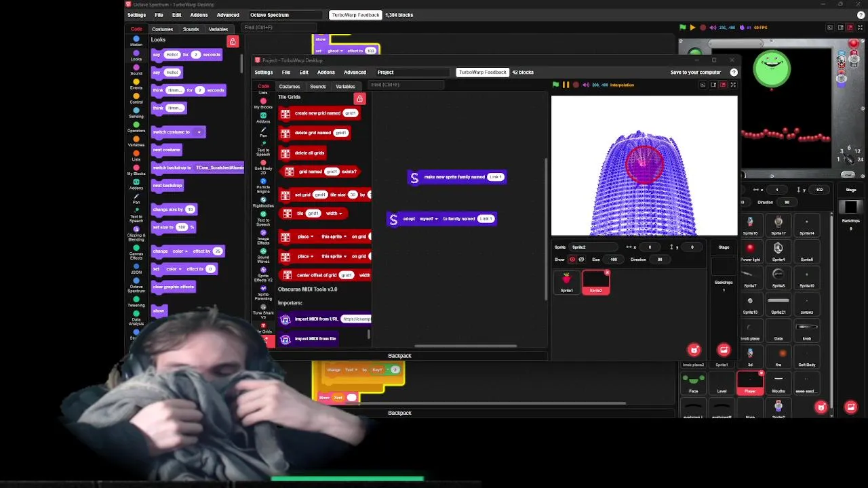Select Player sprite in Octave Spectrum window

pyautogui.click(x=750, y=383)
